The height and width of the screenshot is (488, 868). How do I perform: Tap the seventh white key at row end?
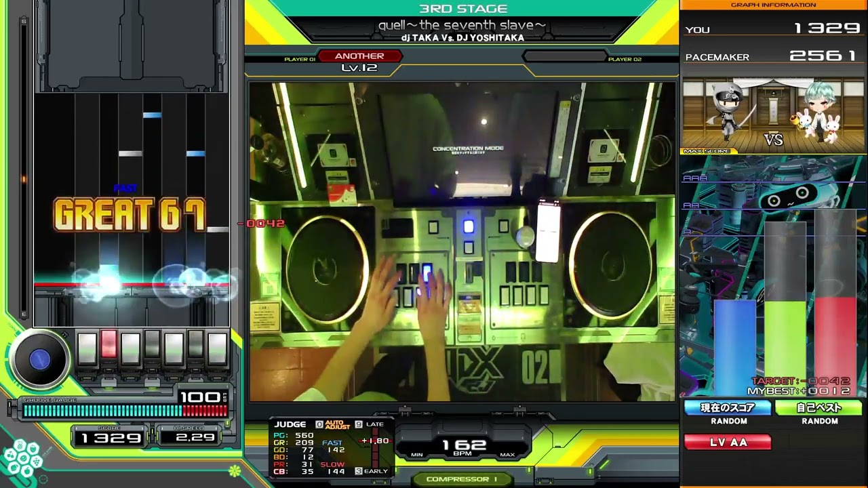click(x=217, y=348)
